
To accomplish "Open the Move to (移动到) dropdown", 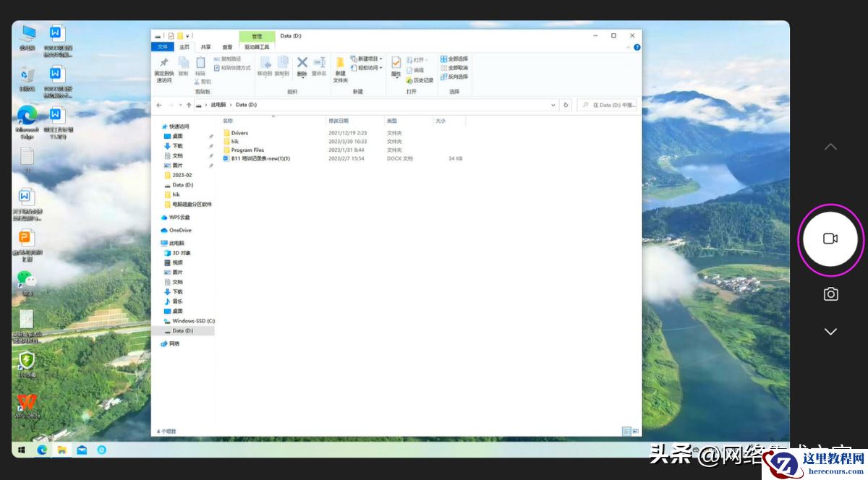I will click(x=265, y=67).
